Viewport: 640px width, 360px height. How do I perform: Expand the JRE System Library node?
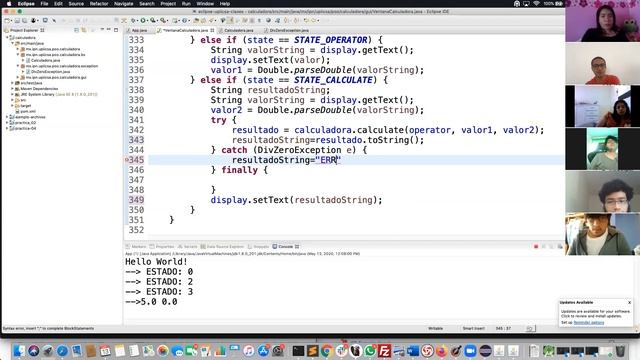click(12, 94)
